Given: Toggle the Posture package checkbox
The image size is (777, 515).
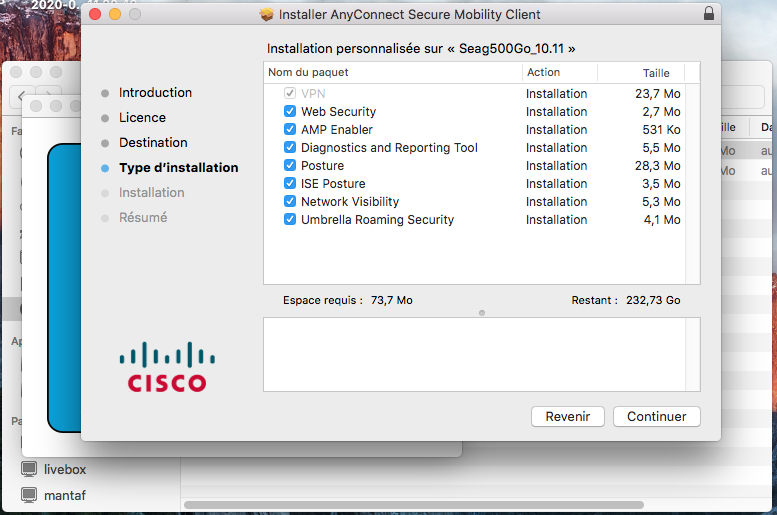Looking at the screenshot, I should (x=290, y=166).
